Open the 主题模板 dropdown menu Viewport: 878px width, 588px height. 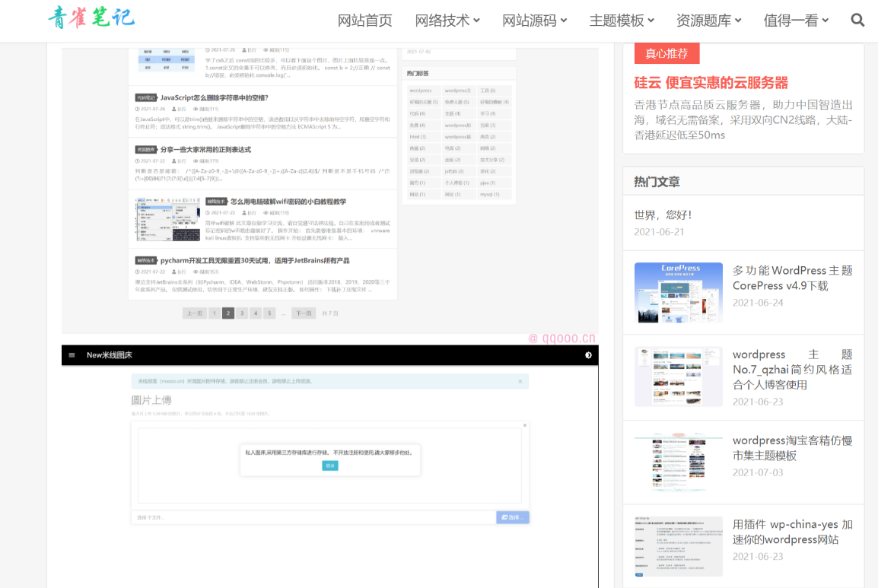[617, 21]
